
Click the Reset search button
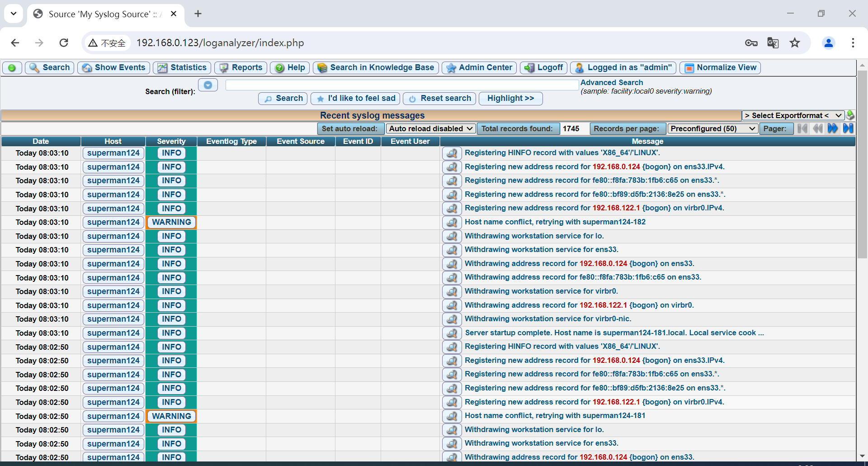coord(439,98)
